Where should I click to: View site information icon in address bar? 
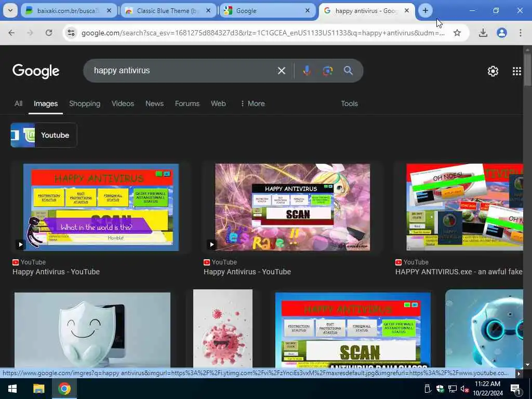(71, 33)
